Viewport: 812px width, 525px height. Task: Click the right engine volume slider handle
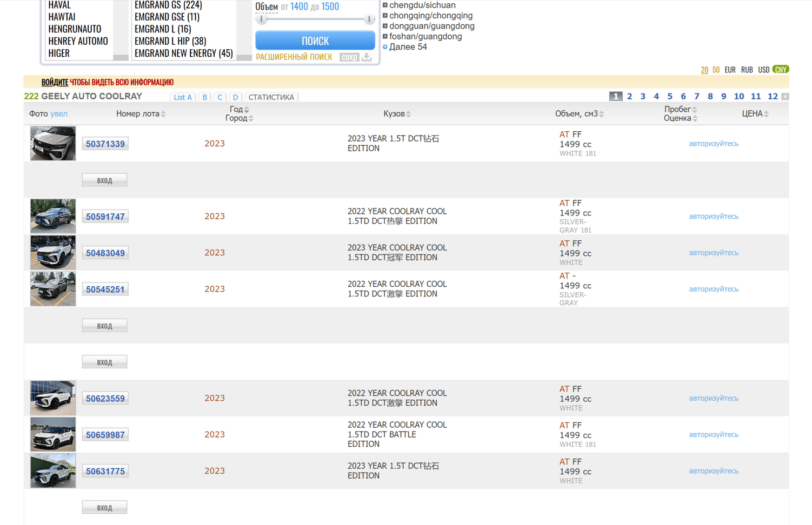coord(369,19)
